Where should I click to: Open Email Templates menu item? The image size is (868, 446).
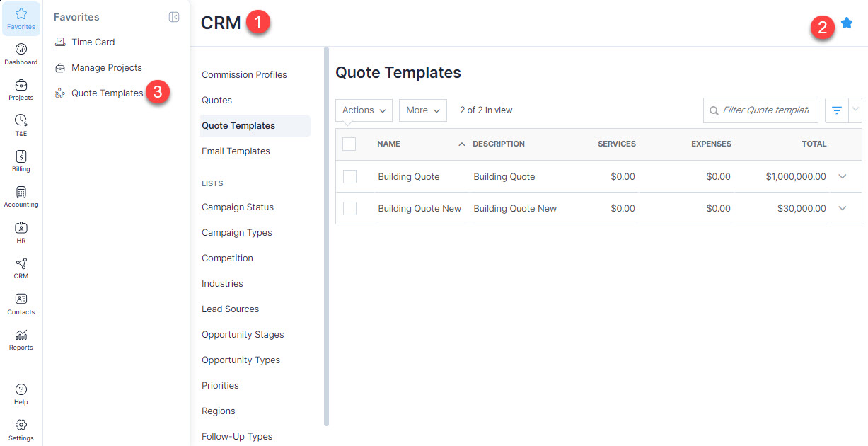[236, 151]
